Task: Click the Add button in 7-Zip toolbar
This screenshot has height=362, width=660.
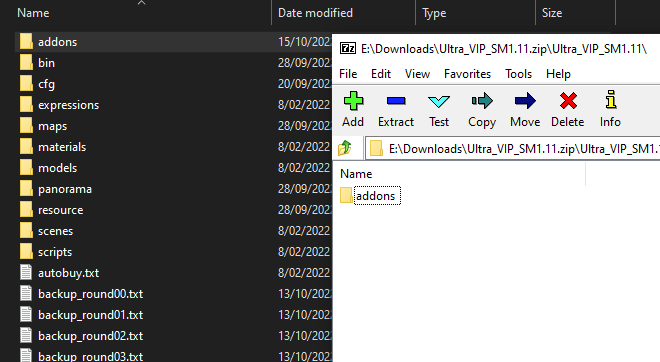Action: pyautogui.click(x=353, y=109)
